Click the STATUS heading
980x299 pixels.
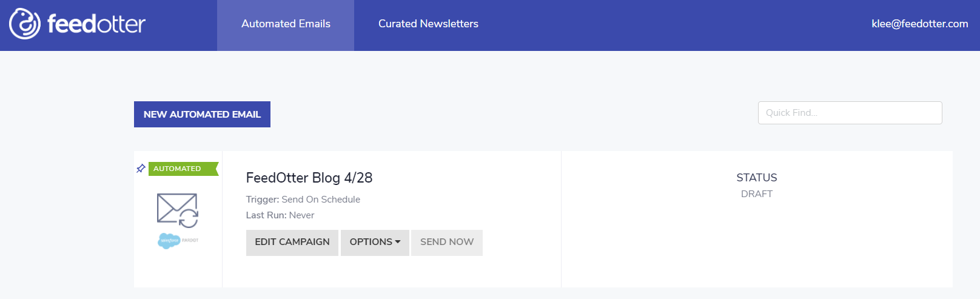coord(757,178)
